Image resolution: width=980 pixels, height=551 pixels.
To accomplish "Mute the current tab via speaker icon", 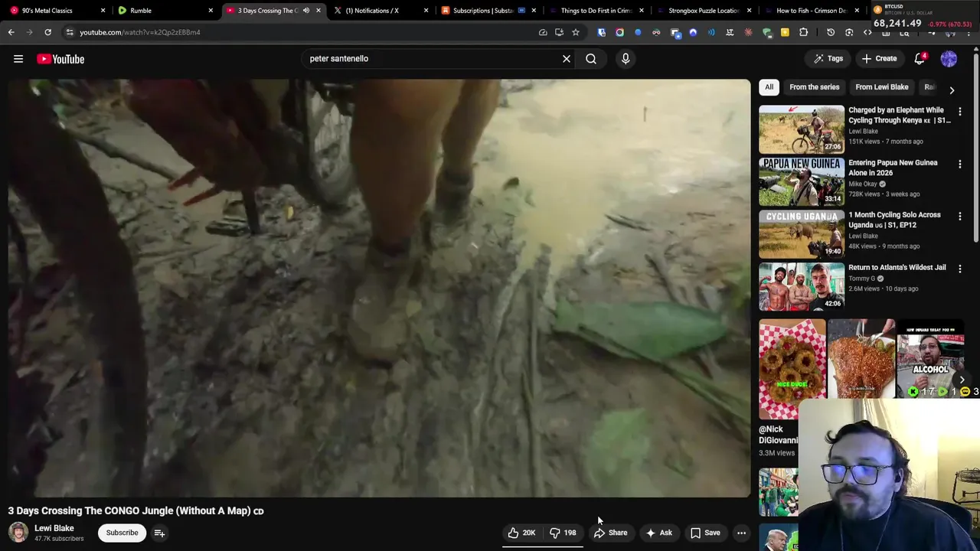I will click(x=305, y=11).
